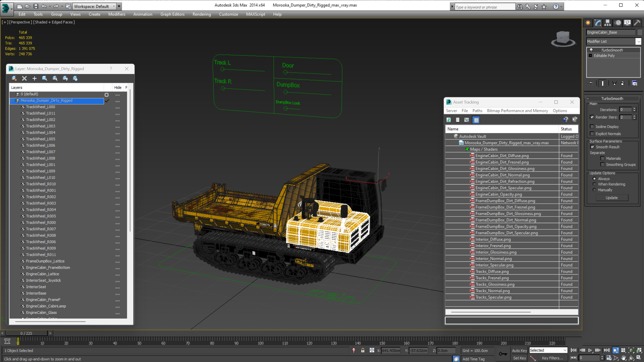The height and width of the screenshot is (362, 644).
Task: Click Make Unique icon under modifier stack
Action: pos(614,83)
